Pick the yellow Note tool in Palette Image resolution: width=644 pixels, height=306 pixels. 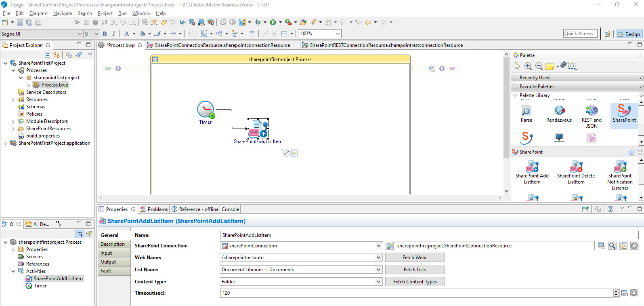tap(550, 66)
